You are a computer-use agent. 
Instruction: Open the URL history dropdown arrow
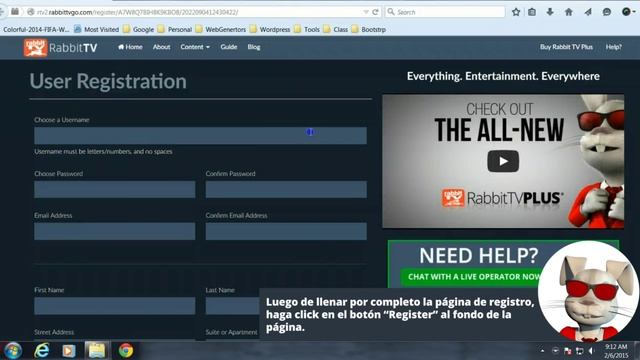click(x=366, y=12)
